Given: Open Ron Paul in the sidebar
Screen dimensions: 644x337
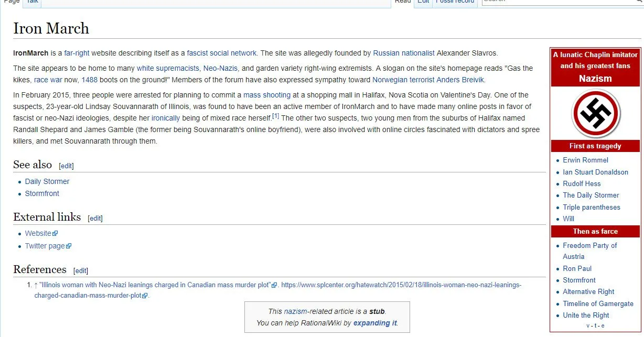Looking at the screenshot, I should 577,268.
